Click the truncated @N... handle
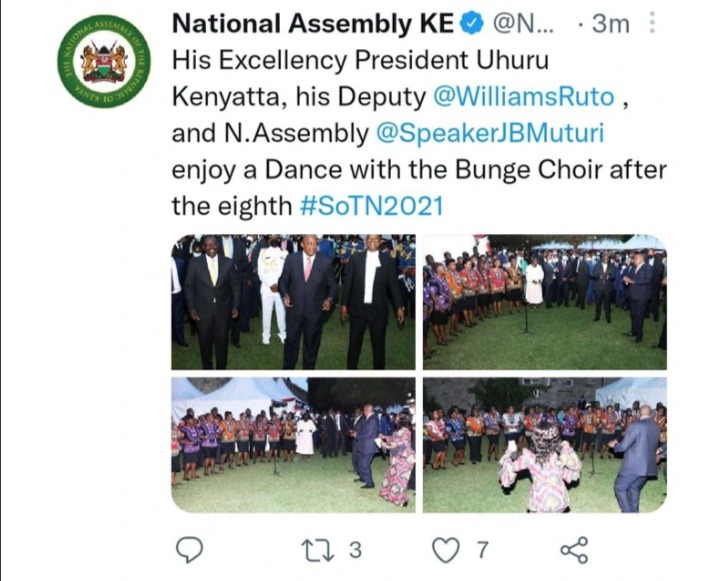This screenshot has width=720, height=581. click(x=523, y=24)
